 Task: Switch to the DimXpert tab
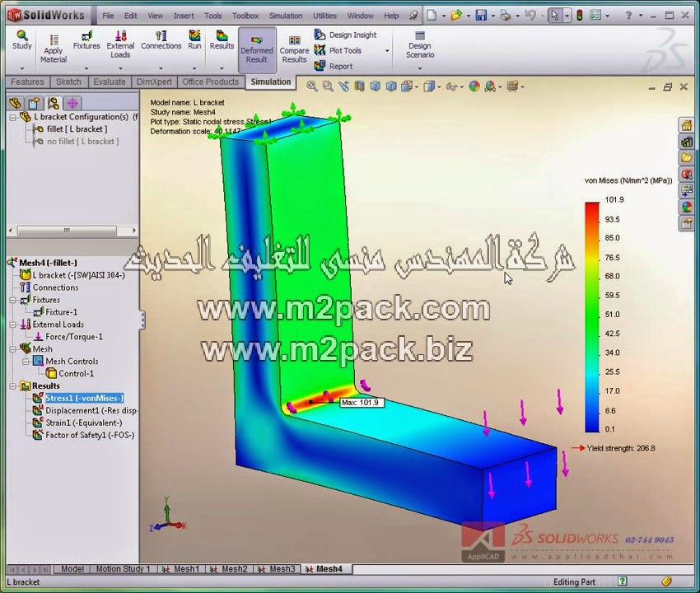[x=154, y=82]
